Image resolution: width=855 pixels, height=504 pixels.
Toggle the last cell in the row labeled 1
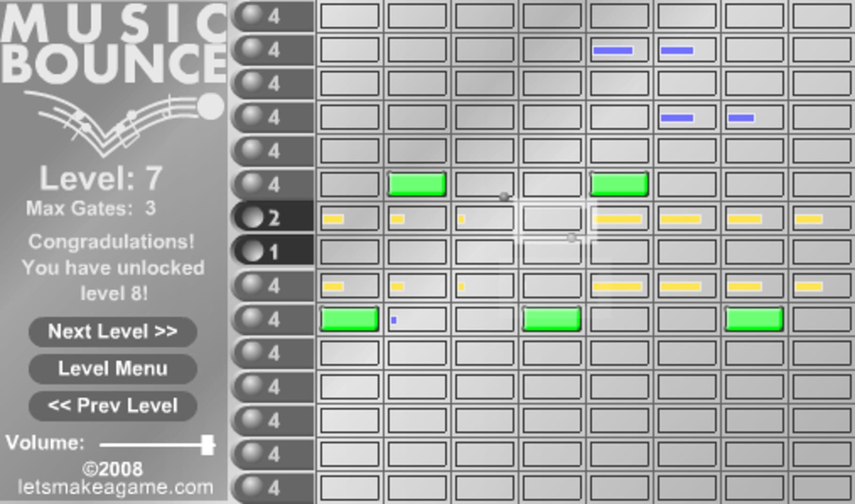[823, 252]
